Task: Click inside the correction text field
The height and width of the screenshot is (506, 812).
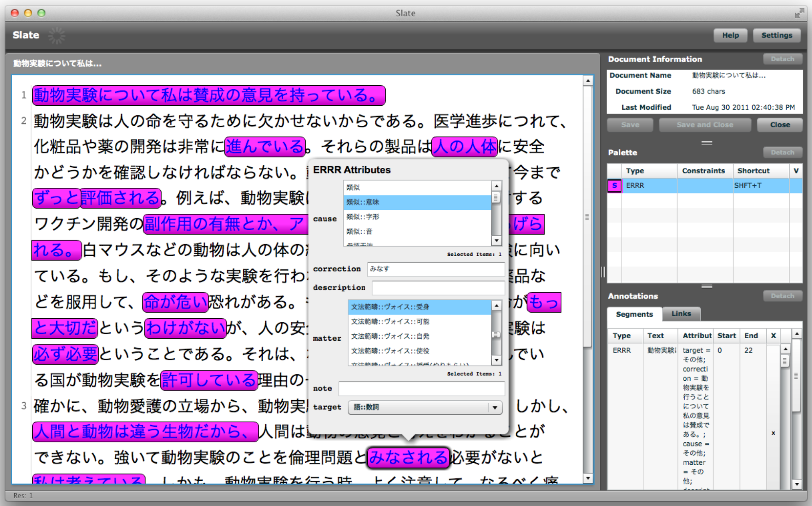Action: pos(435,269)
